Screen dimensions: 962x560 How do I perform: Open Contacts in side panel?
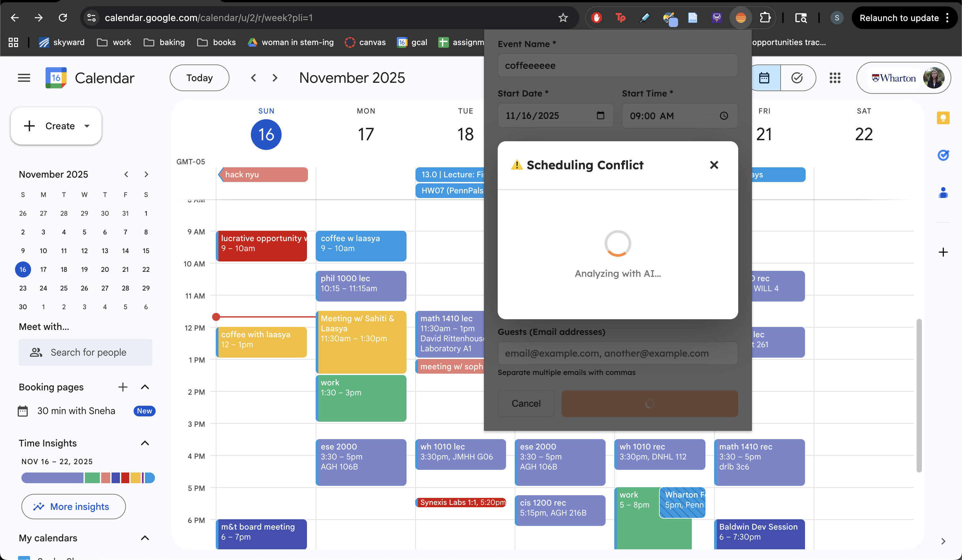[943, 193]
